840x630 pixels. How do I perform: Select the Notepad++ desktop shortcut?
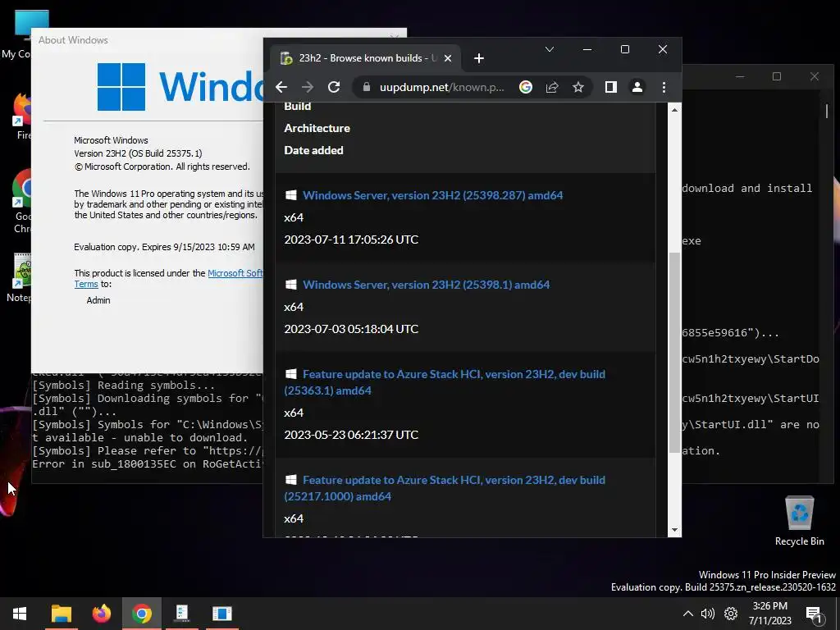click(21, 277)
